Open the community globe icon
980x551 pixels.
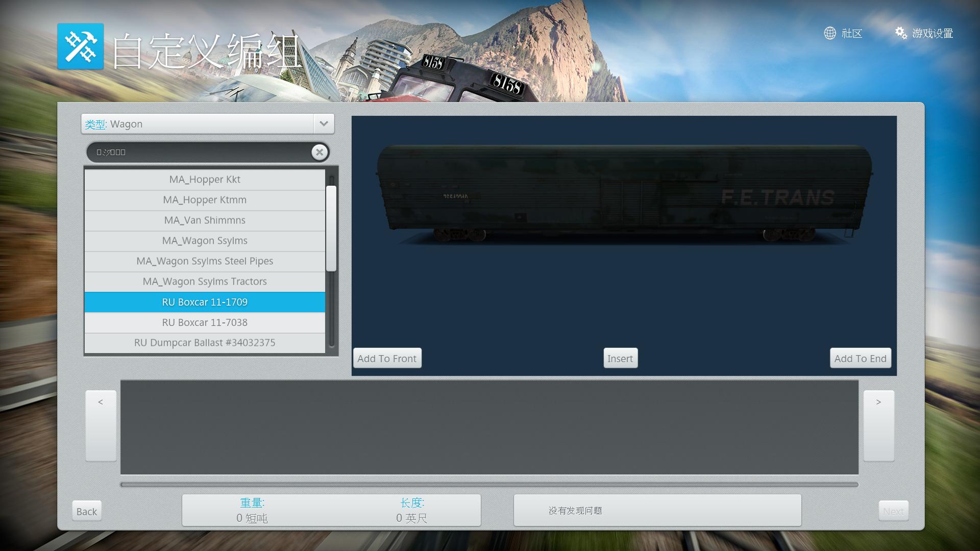pos(830,33)
